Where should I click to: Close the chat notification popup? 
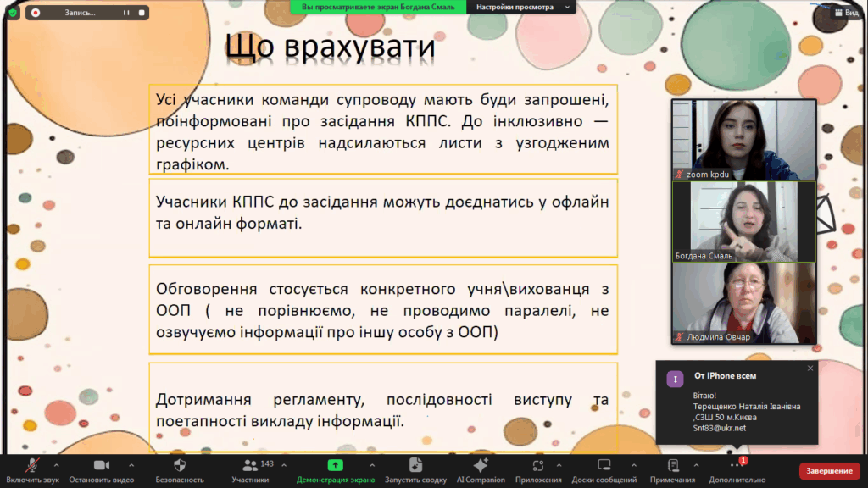pos(810,369)
